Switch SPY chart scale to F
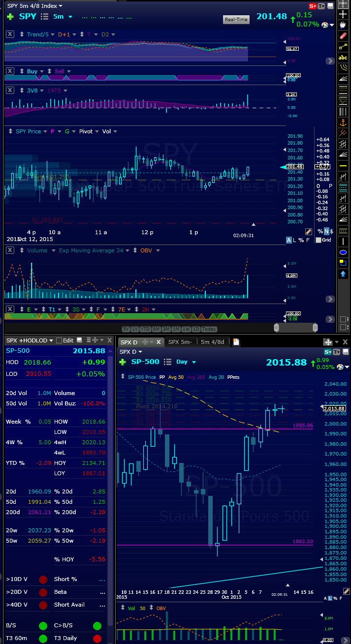 point(308,240)
